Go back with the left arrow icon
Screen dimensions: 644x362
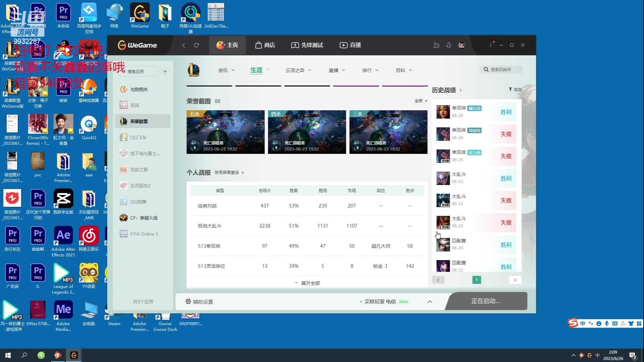pyautogui.click(x=183, y=45)
